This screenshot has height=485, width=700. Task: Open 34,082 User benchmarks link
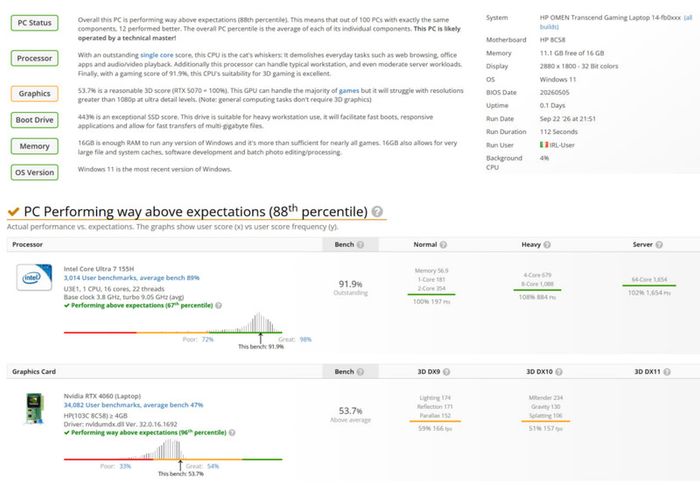coord(133,405)
